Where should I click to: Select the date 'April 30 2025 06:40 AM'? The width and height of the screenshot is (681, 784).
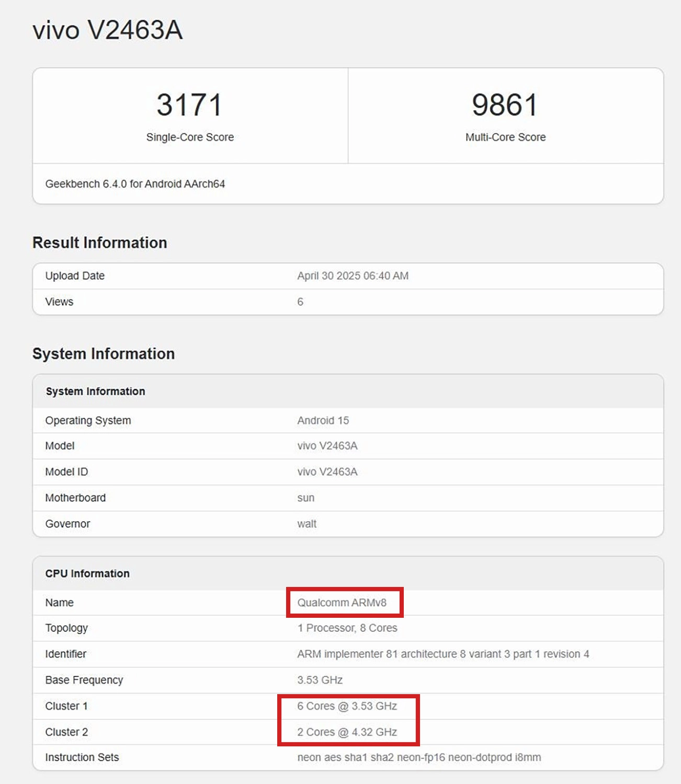tap(353, 276)
